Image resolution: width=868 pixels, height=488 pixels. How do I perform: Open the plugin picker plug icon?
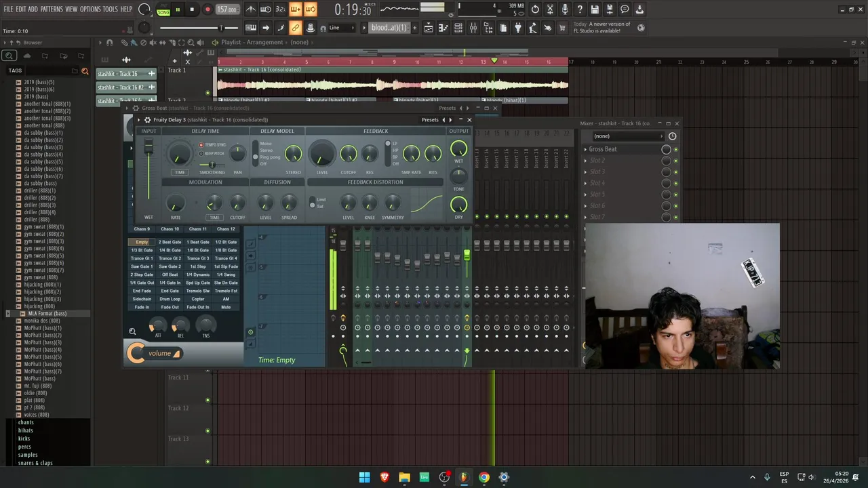518,28
